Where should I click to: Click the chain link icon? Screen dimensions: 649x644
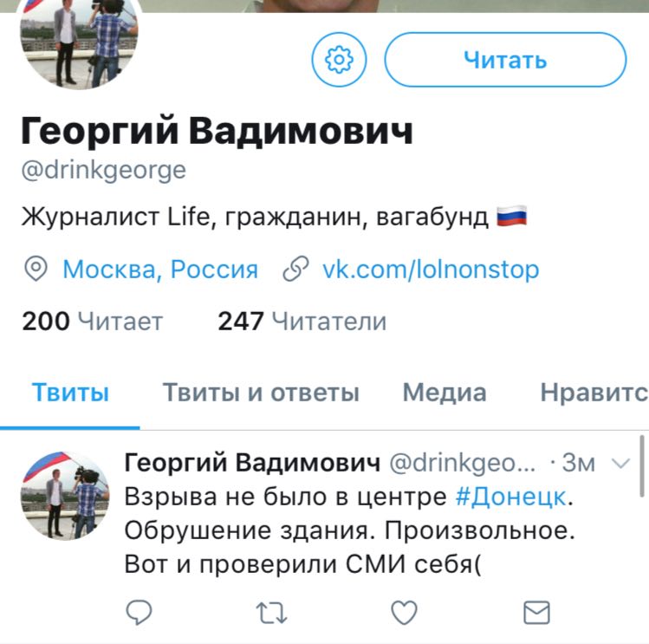point(295,269)
